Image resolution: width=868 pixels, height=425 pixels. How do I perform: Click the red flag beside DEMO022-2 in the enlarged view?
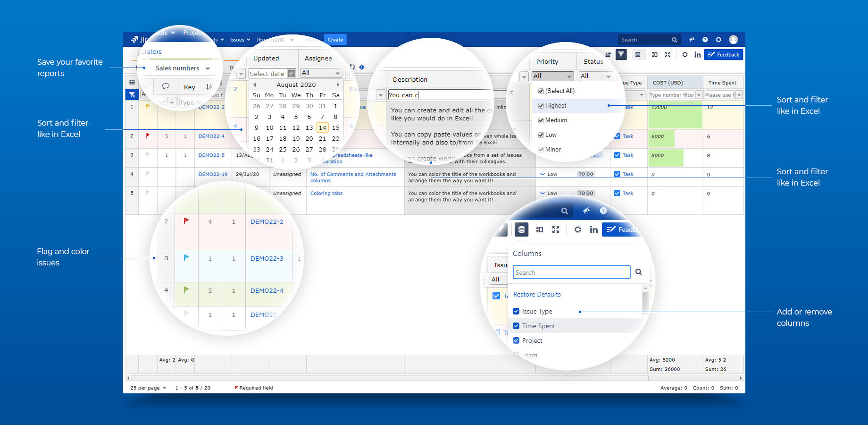click(x=186, y=221)
